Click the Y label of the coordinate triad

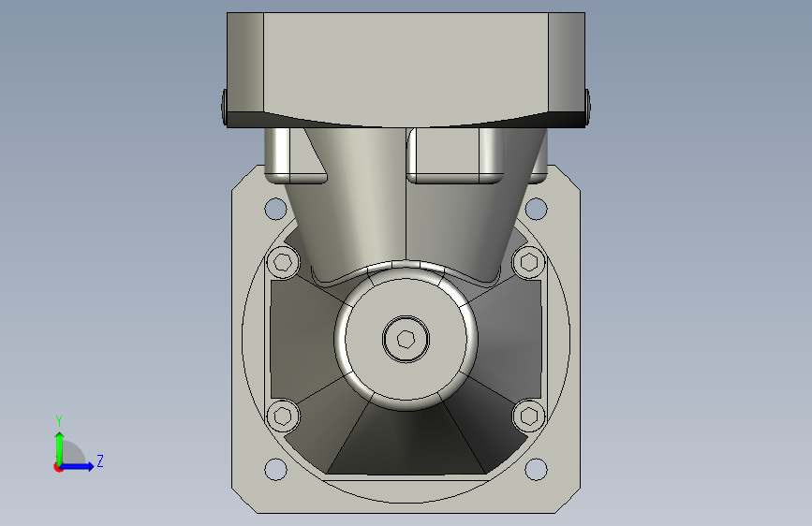pyautogui.click(x=59, y=421)
